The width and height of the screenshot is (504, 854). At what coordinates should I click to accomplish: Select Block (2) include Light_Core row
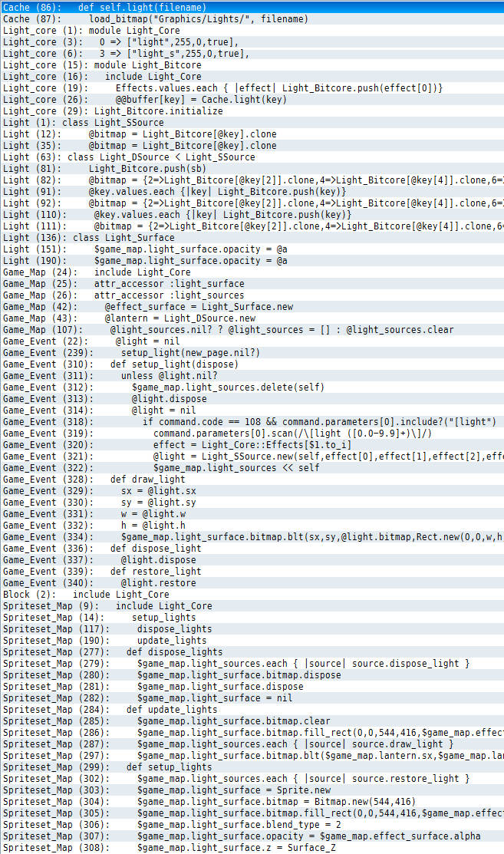pyautogui.click(x=252, y=594)
